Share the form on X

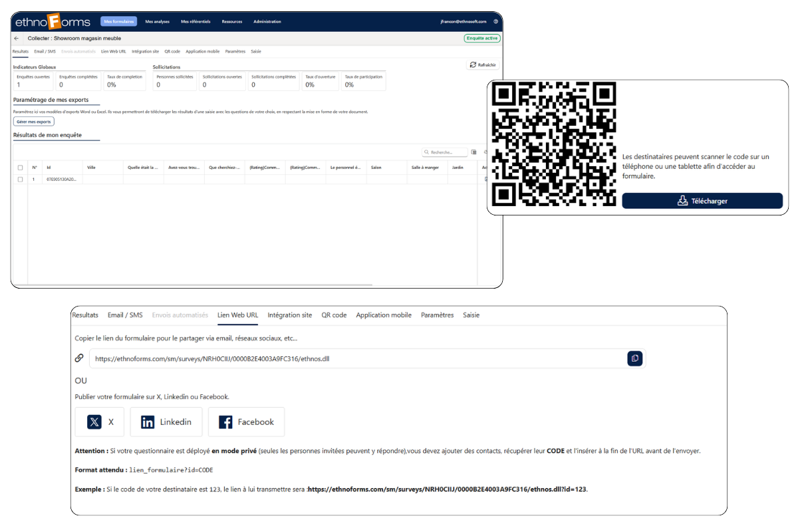coord(99,422)
